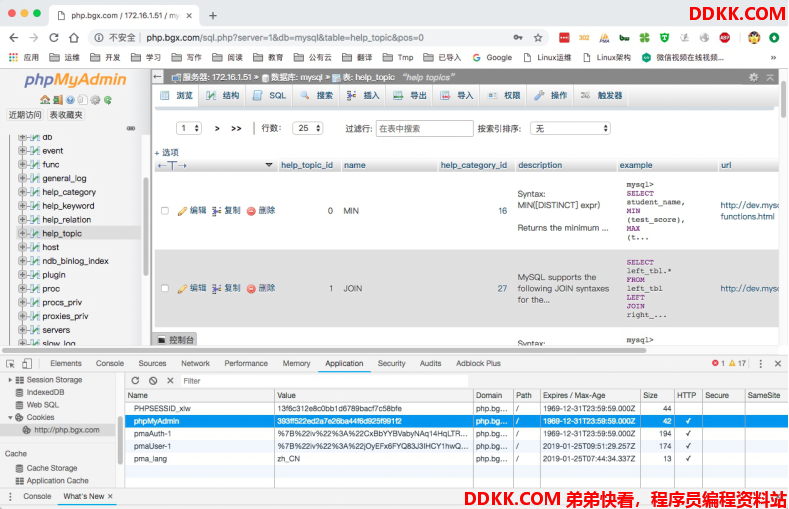Open the row count 25 dropdown

click(x=307, y=128)
